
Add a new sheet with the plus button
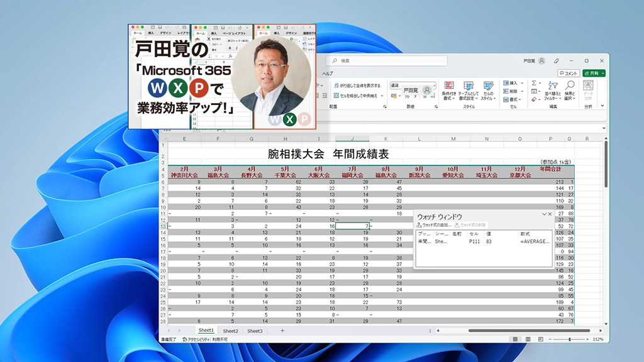(x=282, y=330)
